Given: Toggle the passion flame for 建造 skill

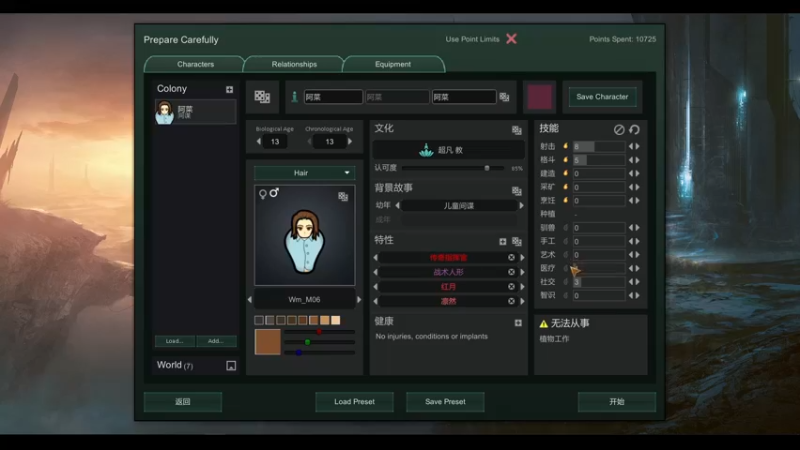Looking at the screenshot, I should point(565,173).
